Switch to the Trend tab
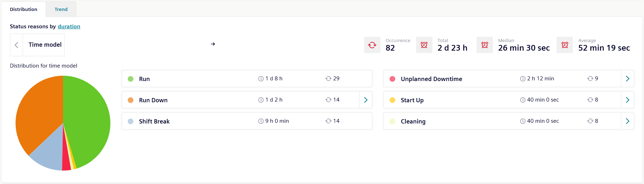Screen dimensions: 644x184 (x=61, y=9)
